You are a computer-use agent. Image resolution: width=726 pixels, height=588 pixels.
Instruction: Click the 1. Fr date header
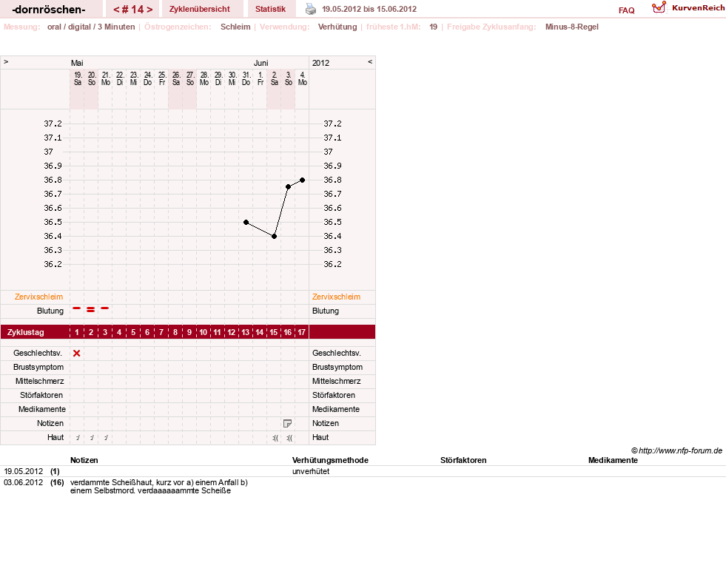(261, 78)
